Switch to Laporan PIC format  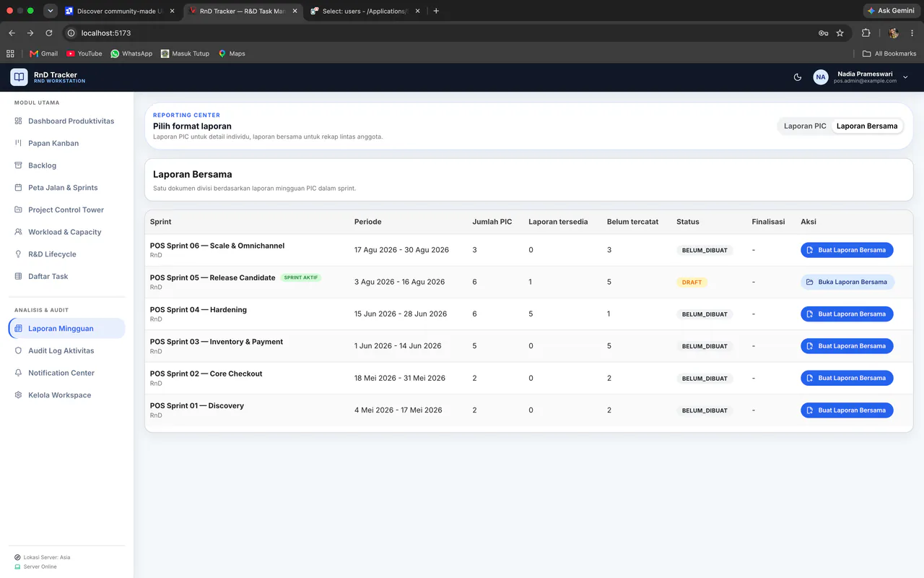tap(805, 126)
